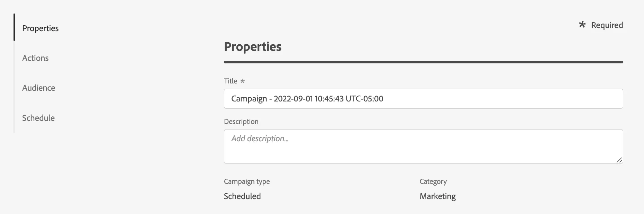Click the Marketing category value

pyautogui.click(x=437, y=196)
